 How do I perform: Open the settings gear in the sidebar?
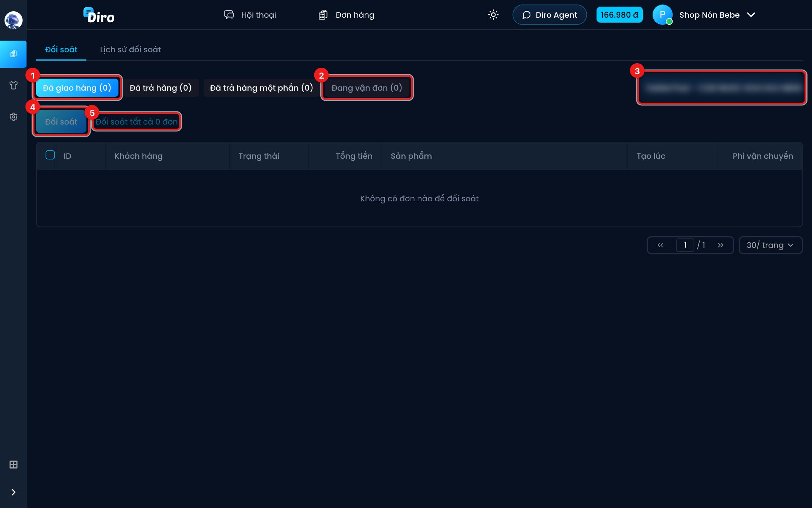14,117
